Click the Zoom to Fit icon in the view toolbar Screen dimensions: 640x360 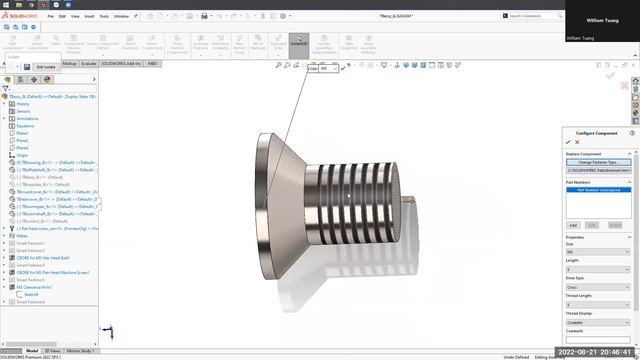point(279,65)
